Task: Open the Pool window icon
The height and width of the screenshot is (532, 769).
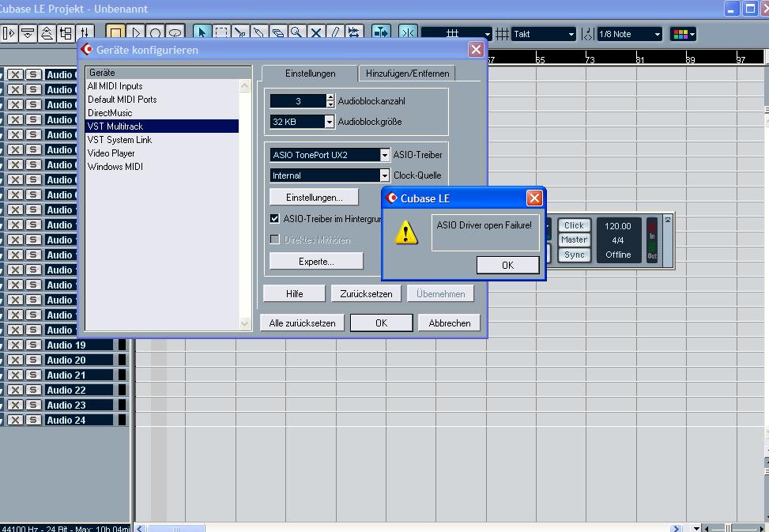Action: (x=66, y=33)
